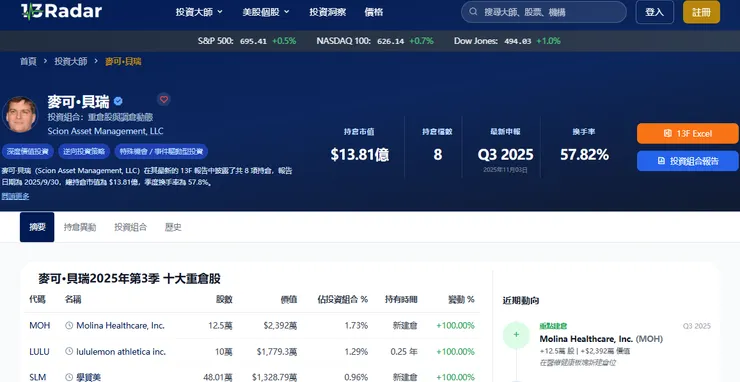
Task: Click the 13Radar logo
Action: [61, 11]
